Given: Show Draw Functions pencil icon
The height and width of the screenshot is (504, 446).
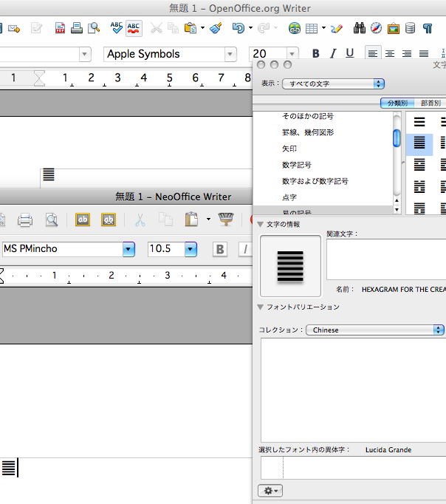Looking at the screenshot, I should [337, 28].
